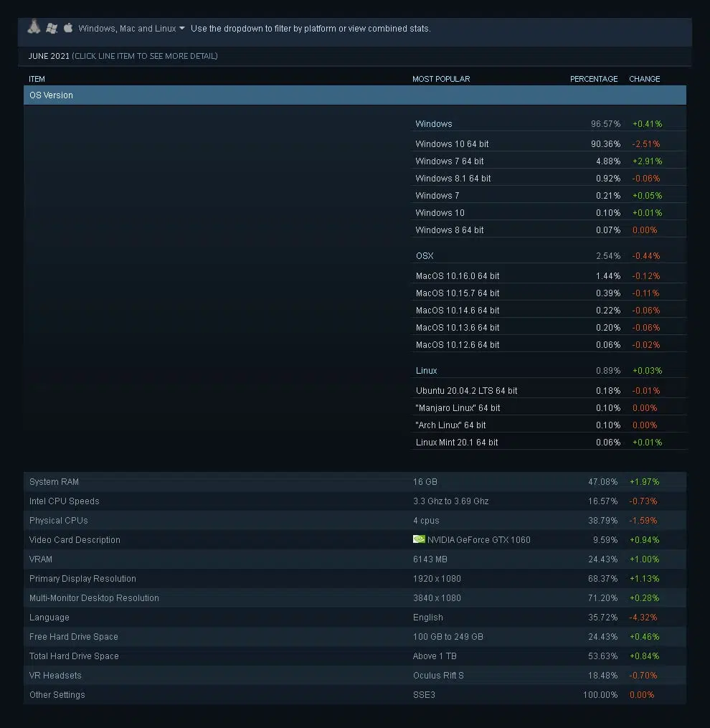
Task: Click the NVIDIA GeForce GTX 1060 text
Action: coord(479,540)
